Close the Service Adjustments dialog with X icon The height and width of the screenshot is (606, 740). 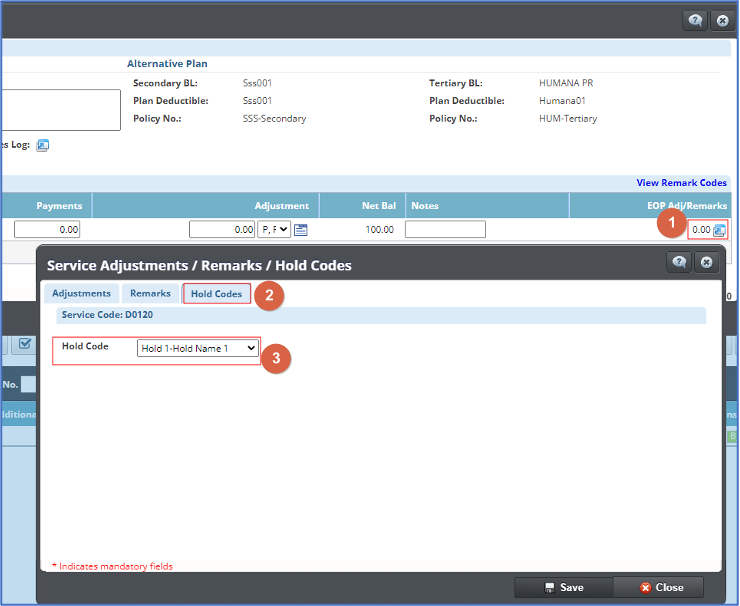(x=705, y=262)
